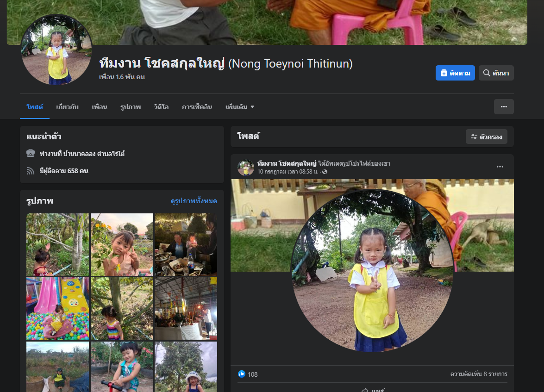Select the วิดีโอ tab
The height and width of the screenshot is (392, 544).
click(161, 107)
